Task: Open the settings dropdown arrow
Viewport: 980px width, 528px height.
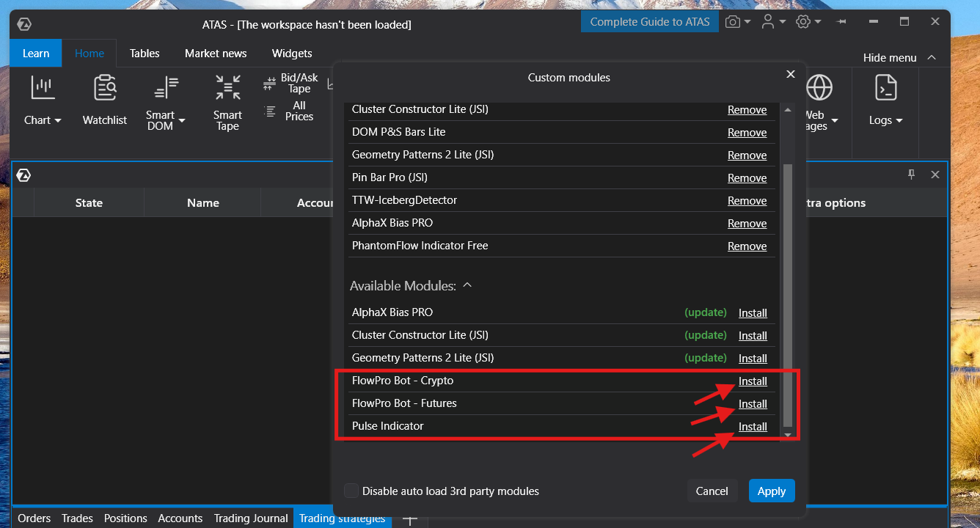Action: [818, 22]
